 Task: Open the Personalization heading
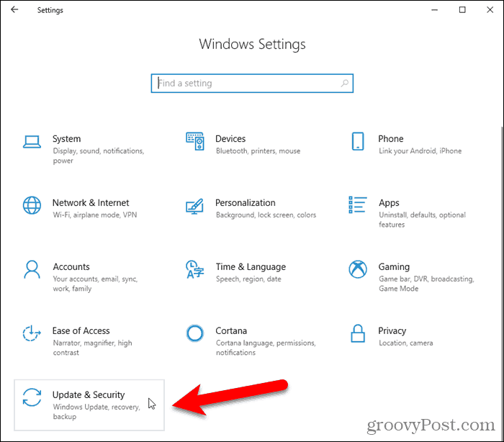[x=246, y=203]
